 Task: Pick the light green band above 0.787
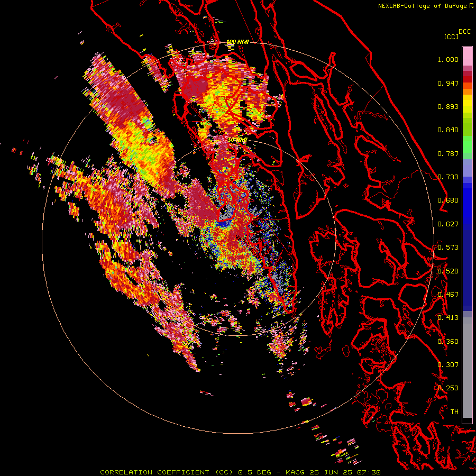pyautogui.click(x=467, y=144)
